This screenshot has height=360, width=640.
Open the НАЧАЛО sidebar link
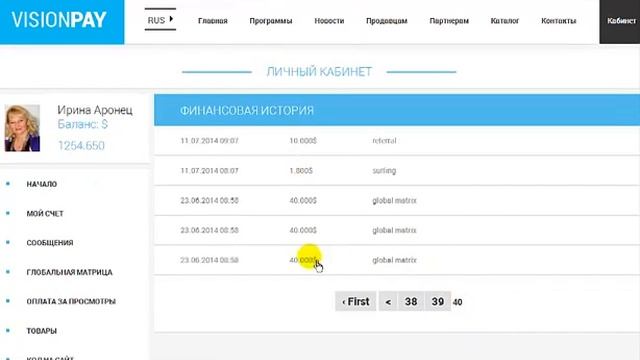coord(42,184)
